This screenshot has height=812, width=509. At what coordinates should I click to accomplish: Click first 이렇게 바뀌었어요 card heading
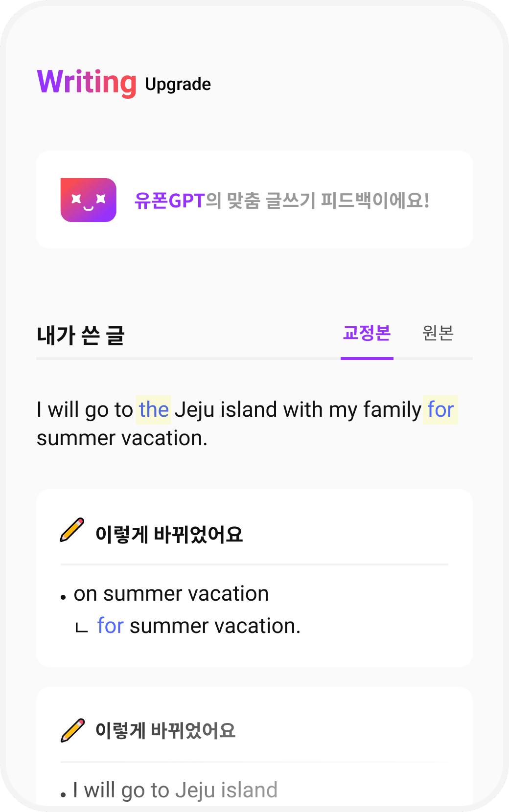169,534
